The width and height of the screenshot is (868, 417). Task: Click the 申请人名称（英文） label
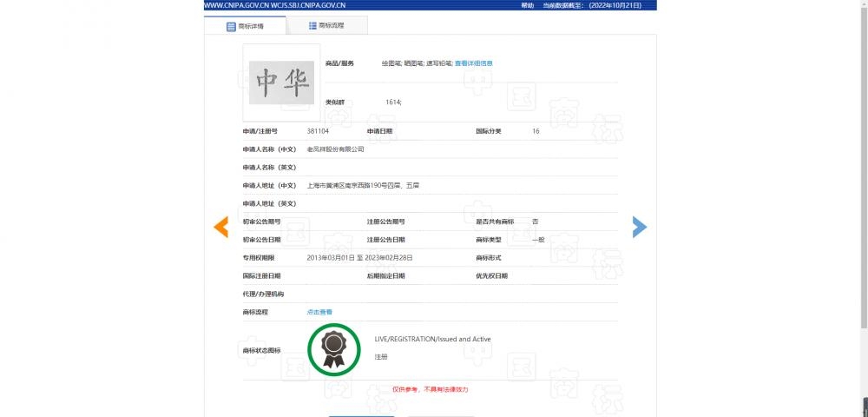tap(270, 168)
